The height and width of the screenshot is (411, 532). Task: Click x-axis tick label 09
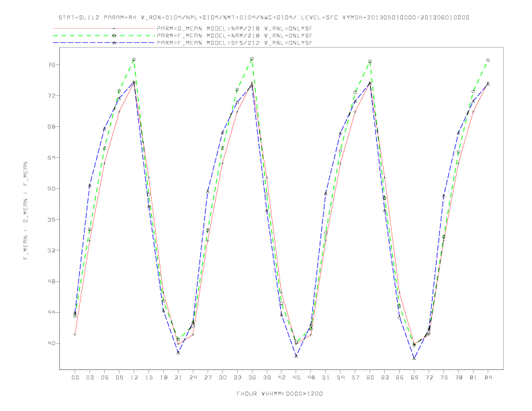point(119,377)
